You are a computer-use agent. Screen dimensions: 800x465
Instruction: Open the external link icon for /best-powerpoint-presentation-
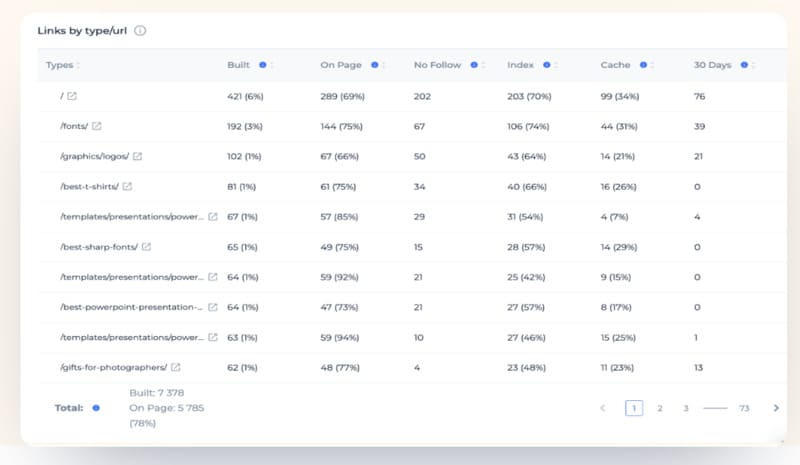click(x=213, y=307)
